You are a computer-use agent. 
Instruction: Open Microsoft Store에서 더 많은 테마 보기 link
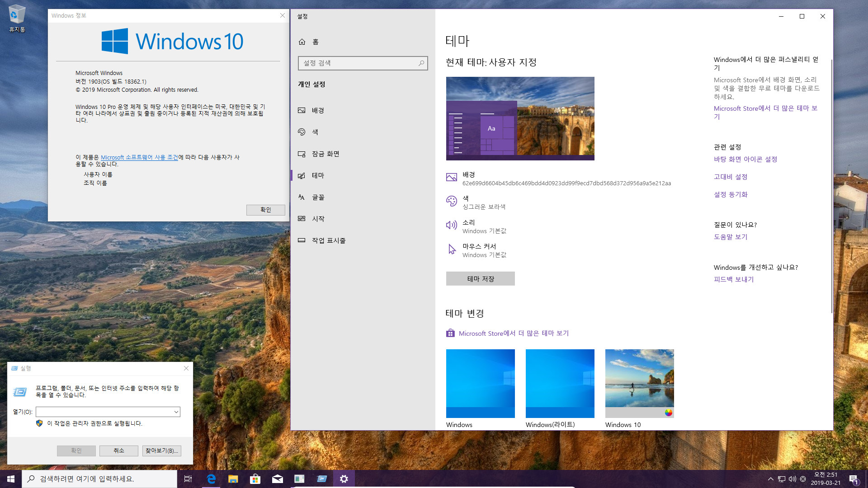pos(514,333)
